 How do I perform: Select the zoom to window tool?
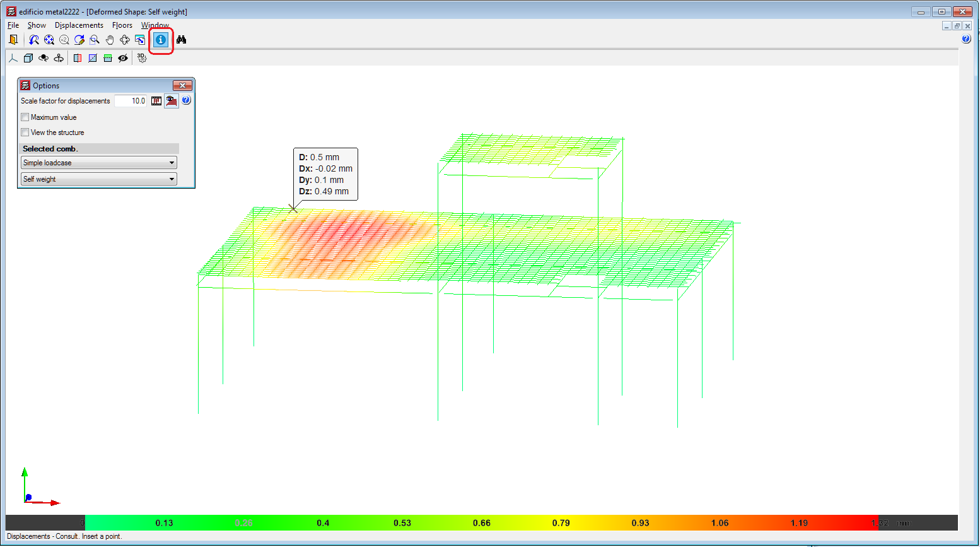pos(94,40)
